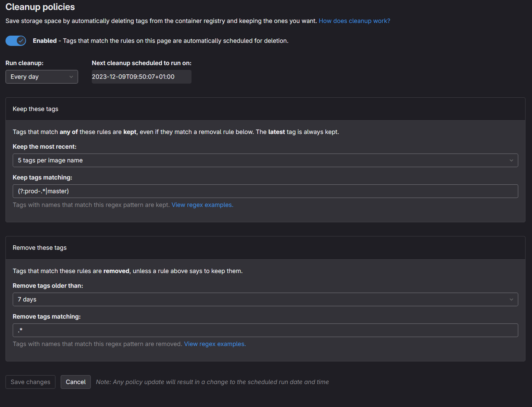
Task: Focus the Keep tags matching regex field
Action: (x=265, y=191)
